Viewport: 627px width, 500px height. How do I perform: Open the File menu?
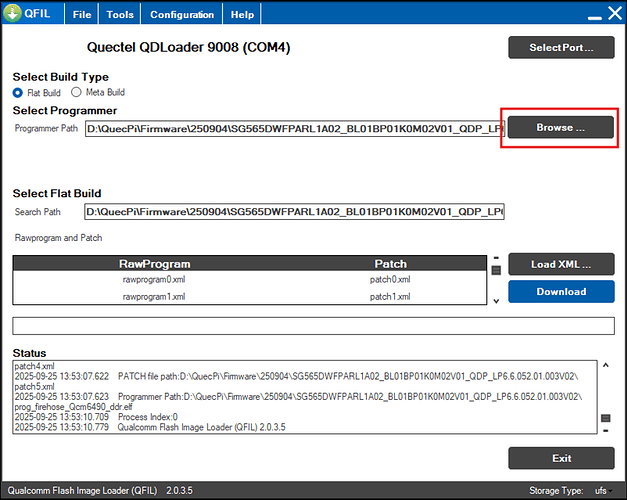tap(82, 14)
